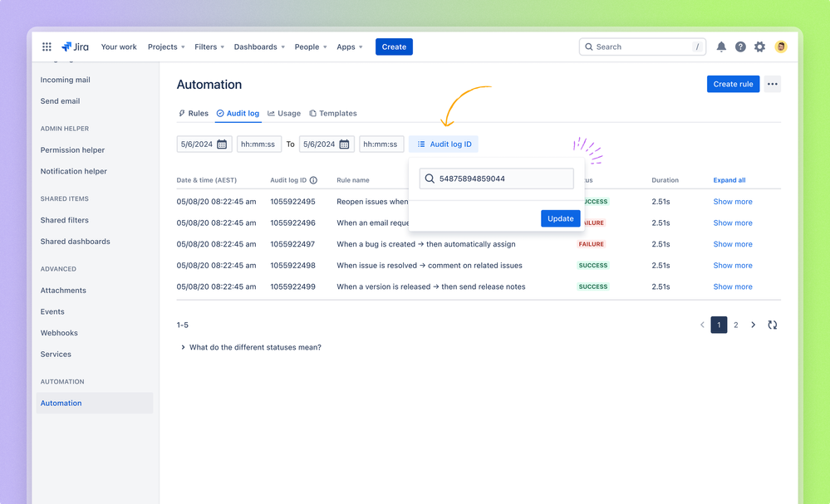Open Apps dropdown menu
This screenshot has width=830, height=504.
[349, 46]
